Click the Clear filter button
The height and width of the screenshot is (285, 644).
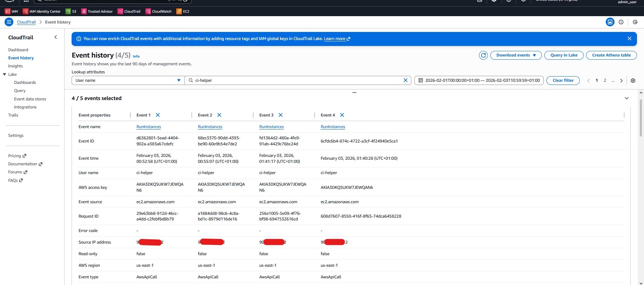click(563, 80)
